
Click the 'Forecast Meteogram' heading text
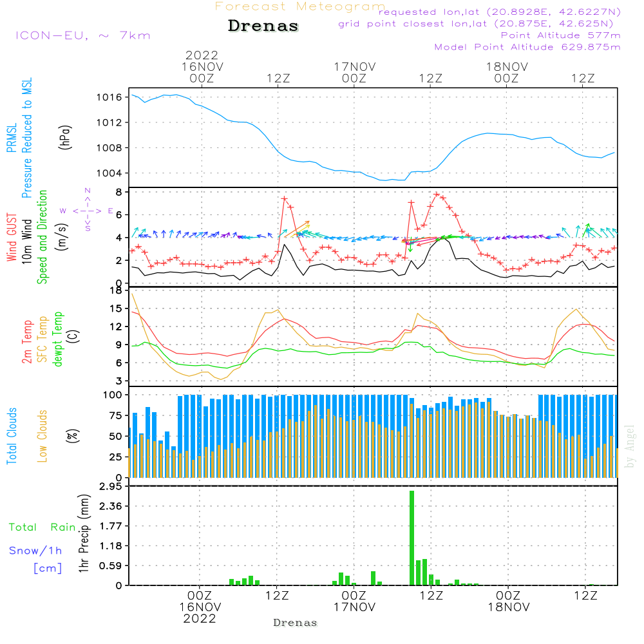[x=300, y=6]
